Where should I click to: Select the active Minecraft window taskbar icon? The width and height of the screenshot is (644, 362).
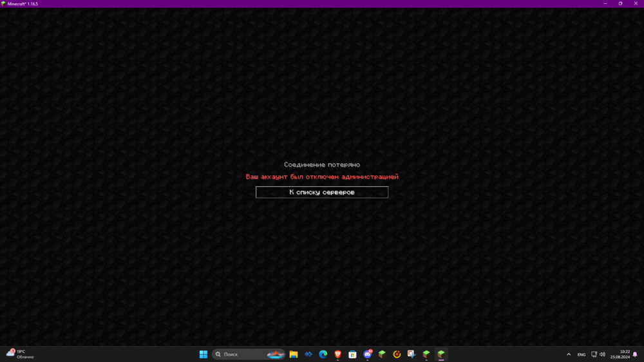click(441, 354)
